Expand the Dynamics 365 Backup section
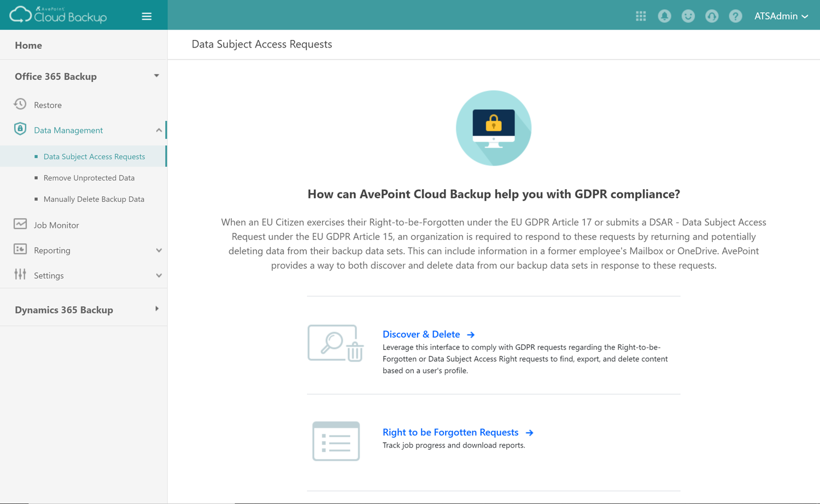Screen dimensions: 820x504 tap(156, 307)
